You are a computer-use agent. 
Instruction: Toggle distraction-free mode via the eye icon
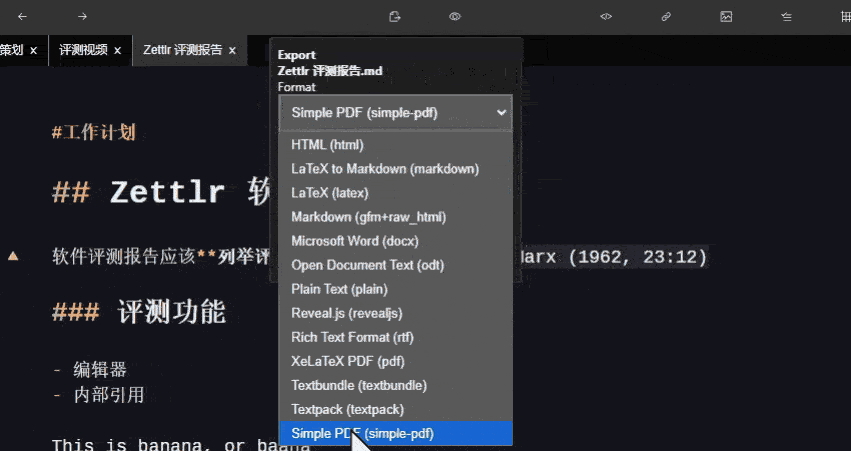[455, 17]
